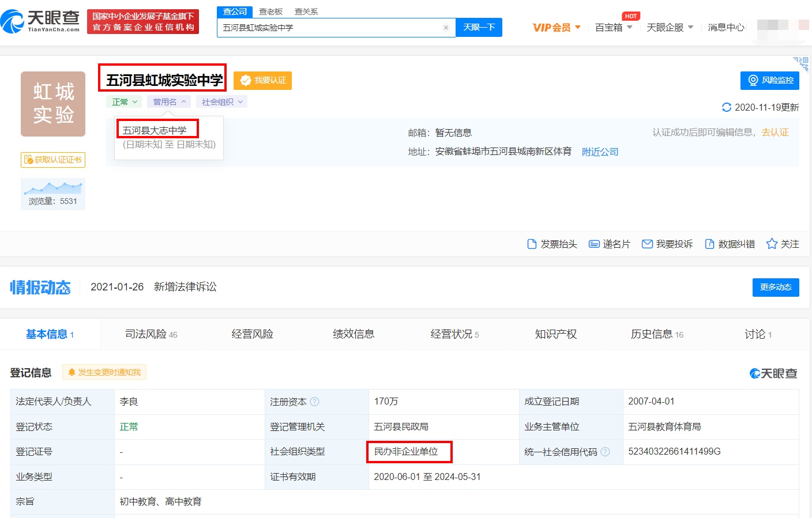812x518 pixels.
Task: Click the 去认证 link
Action: click(775, 133)
